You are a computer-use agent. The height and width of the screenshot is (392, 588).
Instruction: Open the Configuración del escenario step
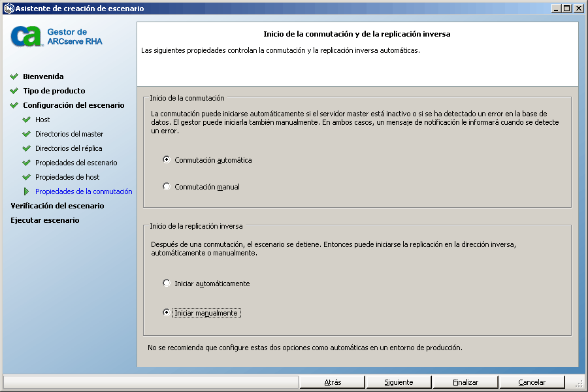click(x=73, y=105)
